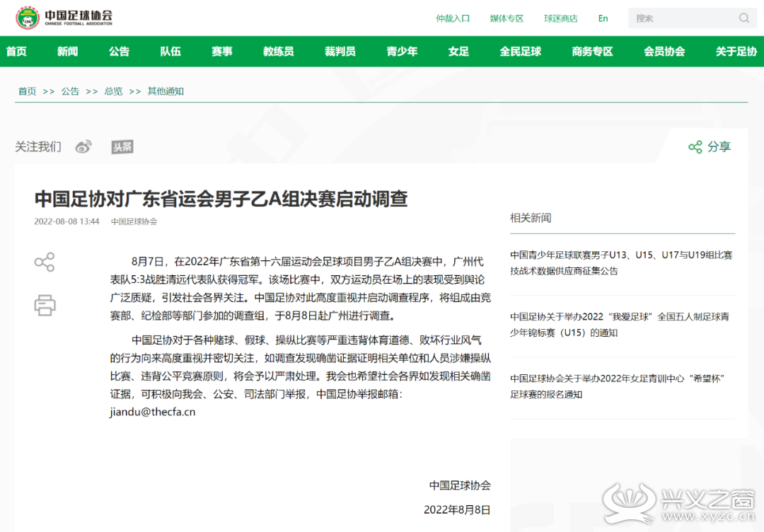The width and height of the screenshot is (764, 532).
Task: Select the 教练员 navigation menu item
Action: pyautogui.click(x=278, y=51)
